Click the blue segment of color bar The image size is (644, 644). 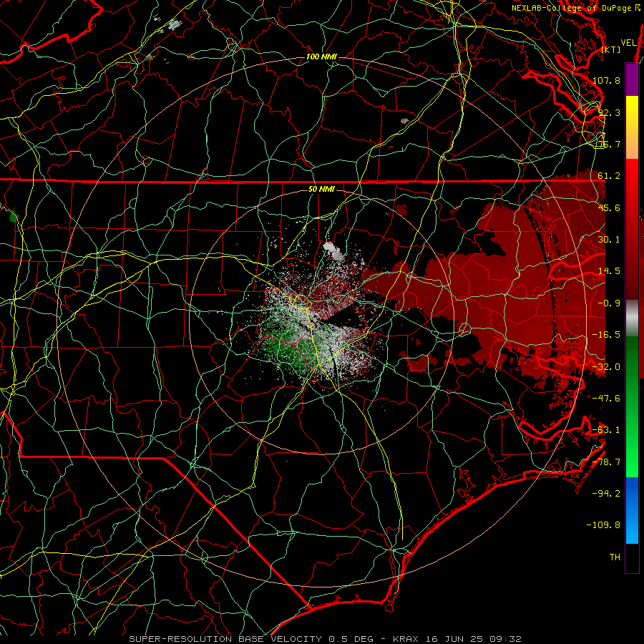pyautogui.click(x=632, y=510)
